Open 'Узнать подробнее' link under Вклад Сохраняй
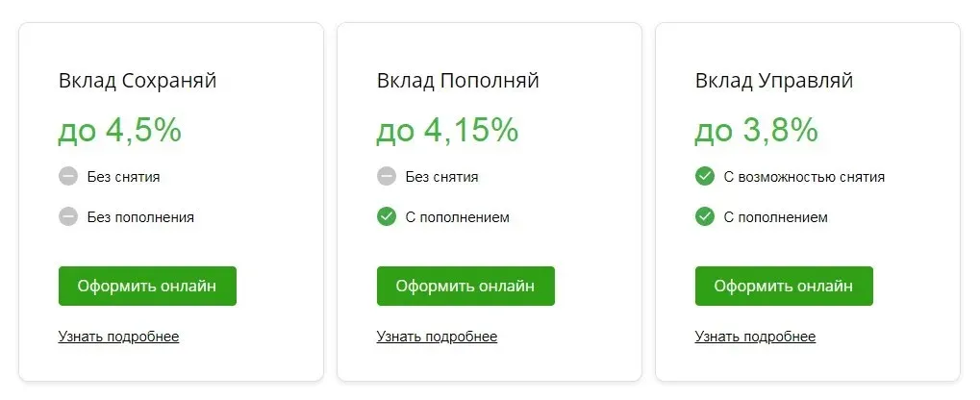The image size is (980, 400). pyautogui.click(x=118, y=337)
